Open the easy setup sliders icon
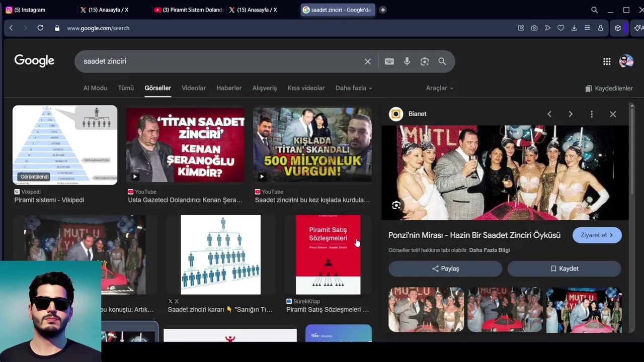This screenshot has width=644, height=362. (x=587, y=28)
